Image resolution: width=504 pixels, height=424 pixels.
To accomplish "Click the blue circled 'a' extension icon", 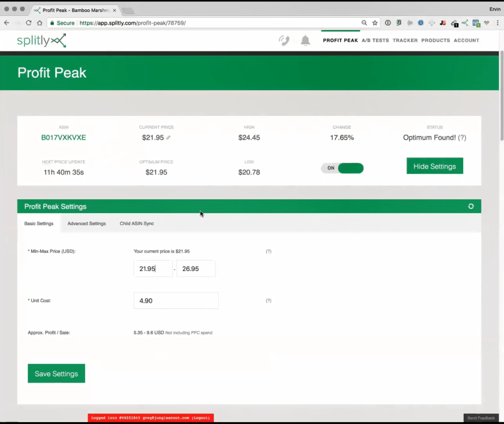I will [x=421, y=23].
